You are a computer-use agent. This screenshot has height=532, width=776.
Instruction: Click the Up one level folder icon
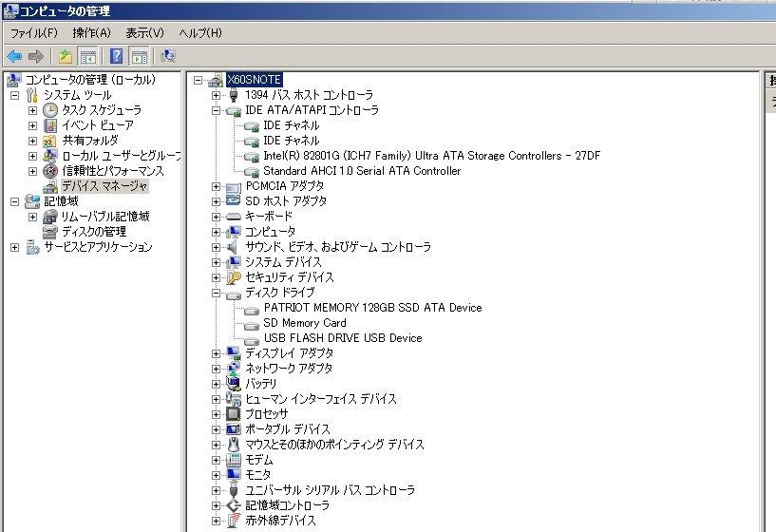66,56
